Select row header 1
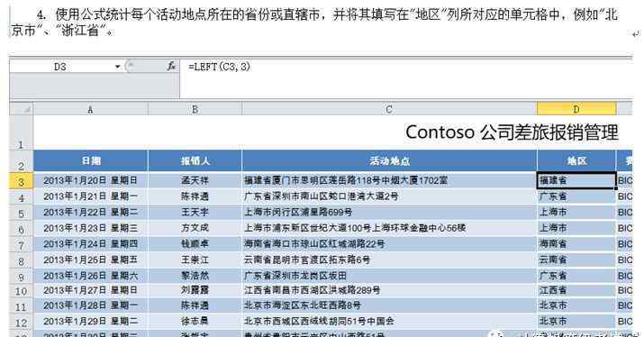 click(x=21, y=132)
